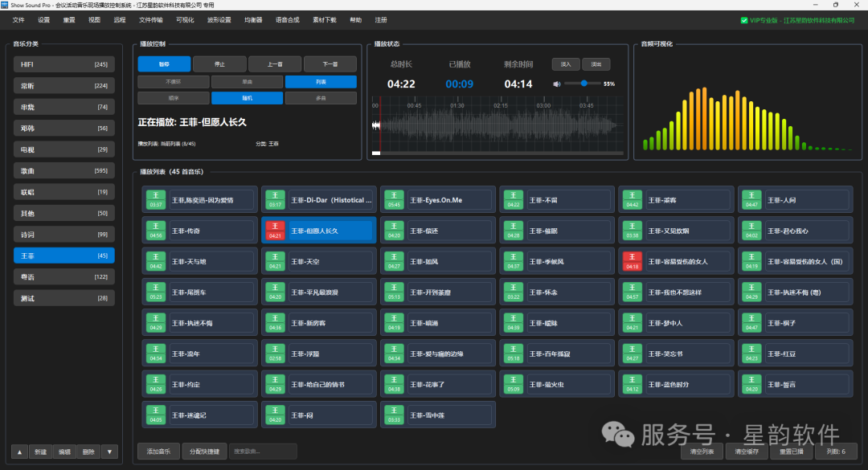
Task: Click the 清空列表 button
Action: point(702,452)
